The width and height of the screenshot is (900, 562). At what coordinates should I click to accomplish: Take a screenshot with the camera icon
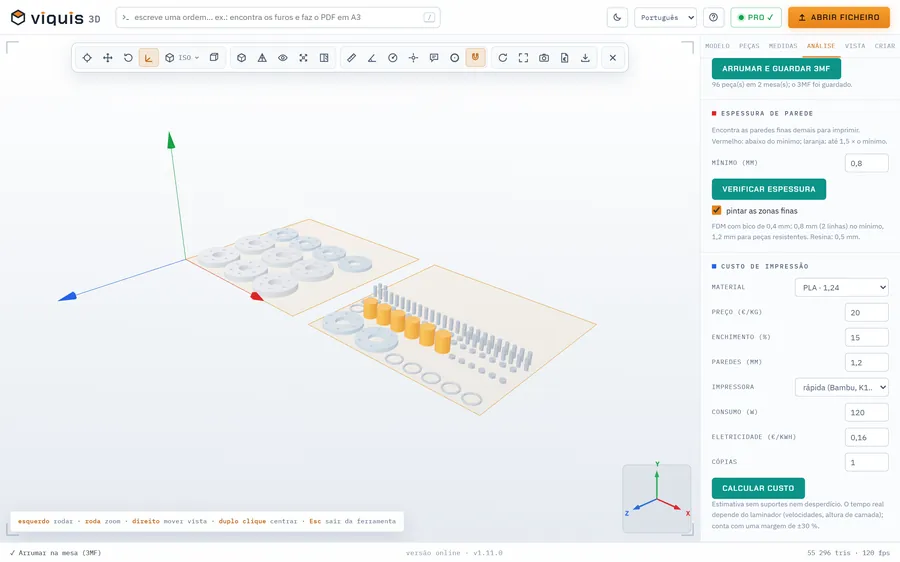tap(544, 58)
